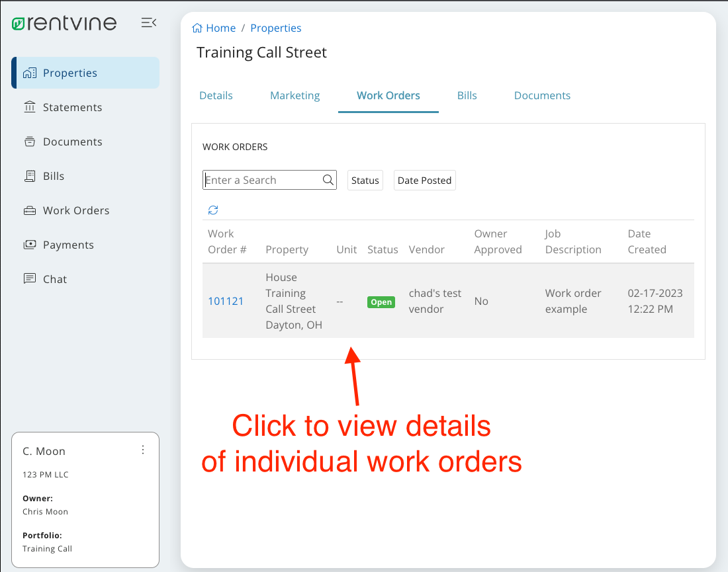This screenshot has width=728, height=572.
Task: Open the Status filter dropdown
Action: (365, 181)
